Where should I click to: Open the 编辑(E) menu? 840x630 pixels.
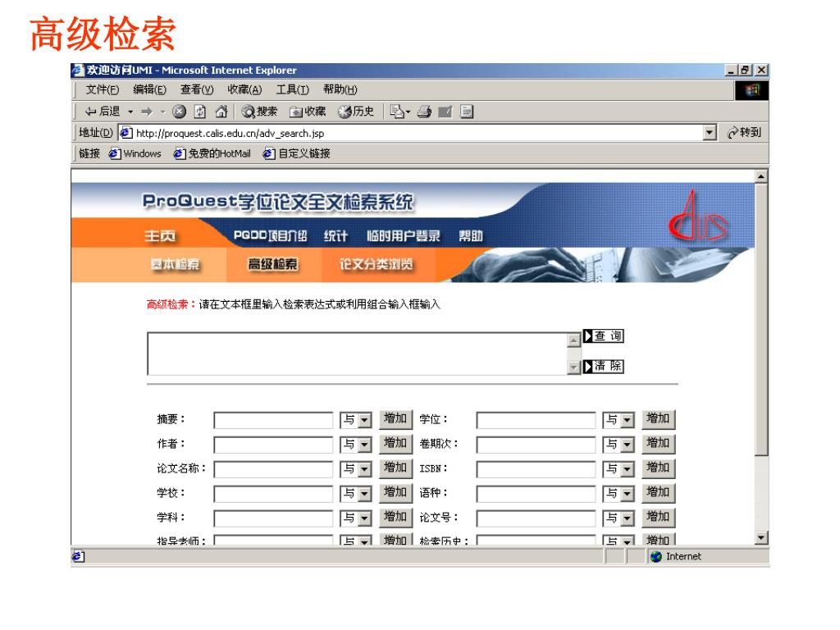(x=149, y=89)
